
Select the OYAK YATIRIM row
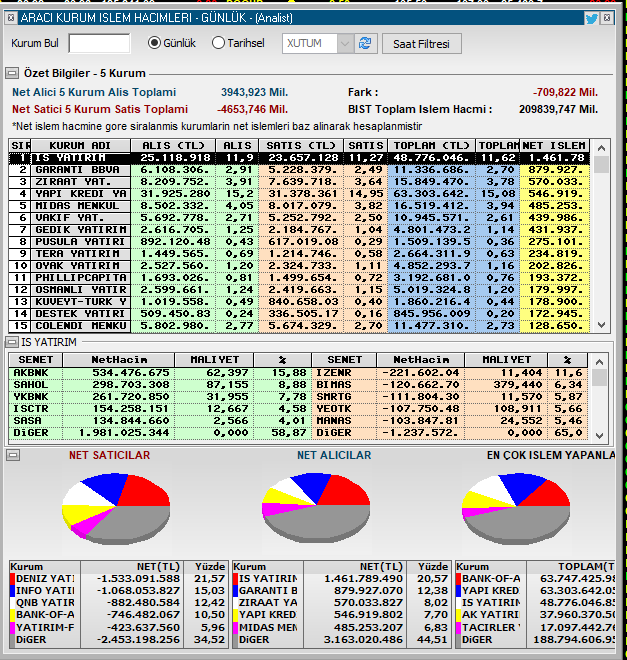point(299,266)
